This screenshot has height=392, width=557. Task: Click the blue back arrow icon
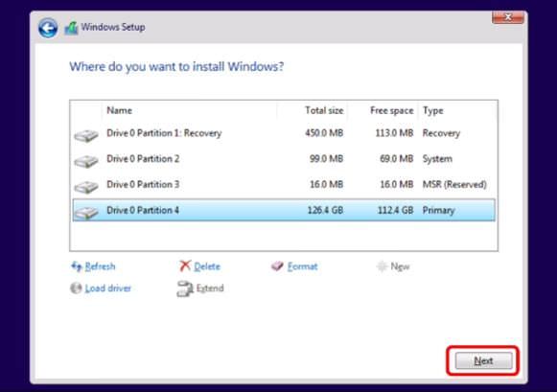point(48,28)
